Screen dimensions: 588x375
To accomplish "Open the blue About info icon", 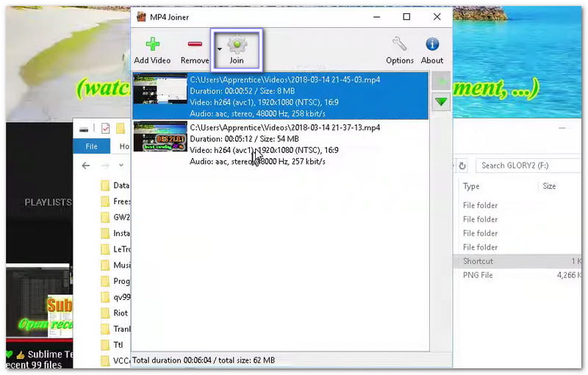I will tap(432, 45).
